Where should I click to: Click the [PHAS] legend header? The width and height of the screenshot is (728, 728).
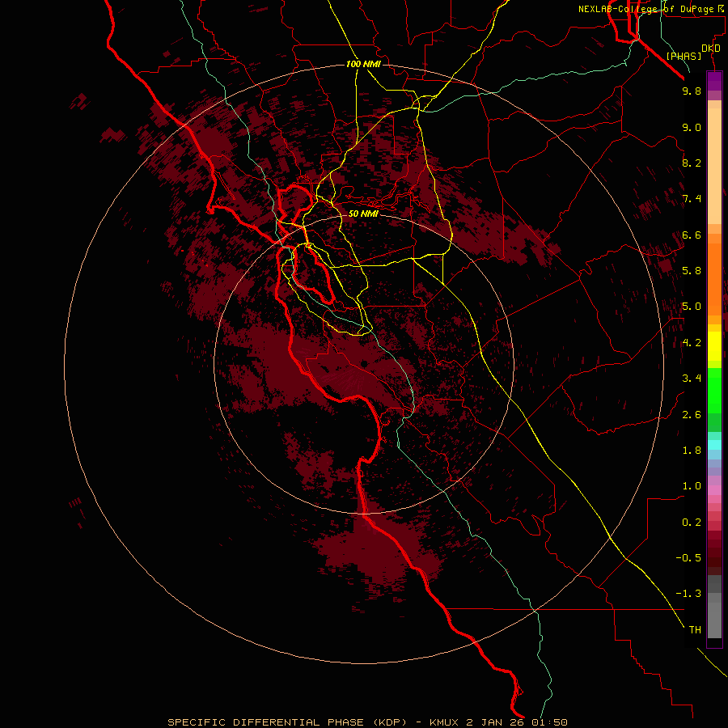[684, 56]
